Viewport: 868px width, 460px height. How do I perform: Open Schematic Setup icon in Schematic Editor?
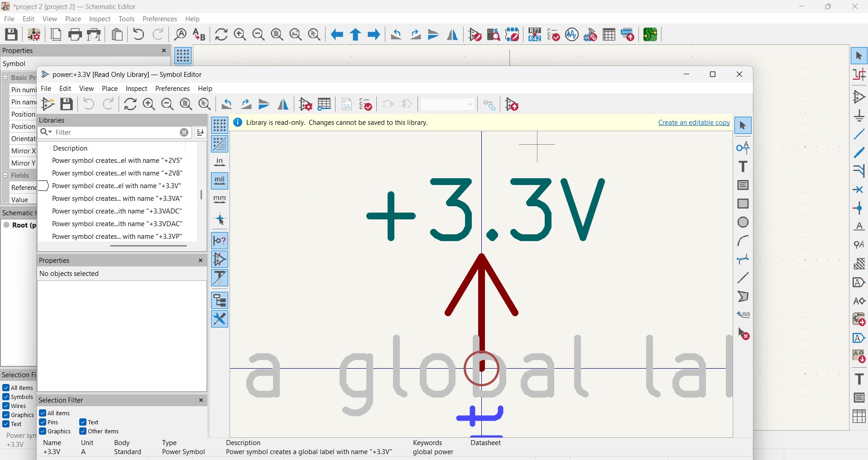[x=34, y=34]
